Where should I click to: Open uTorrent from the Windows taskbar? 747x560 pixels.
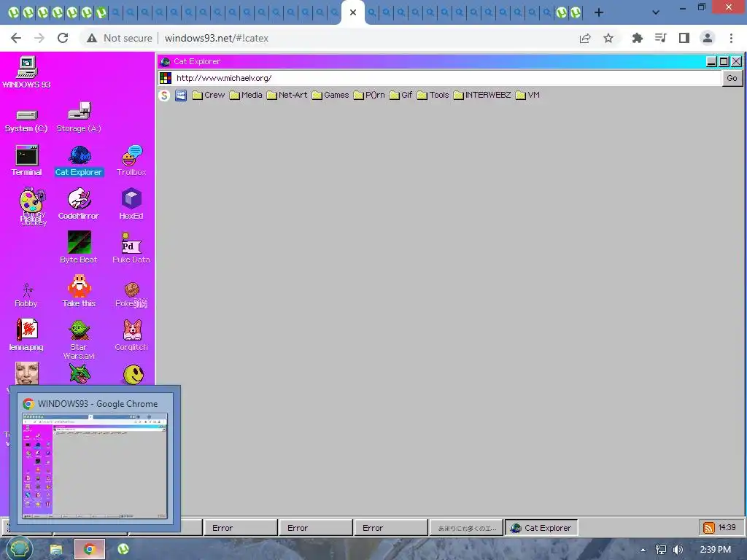[123, 549]
